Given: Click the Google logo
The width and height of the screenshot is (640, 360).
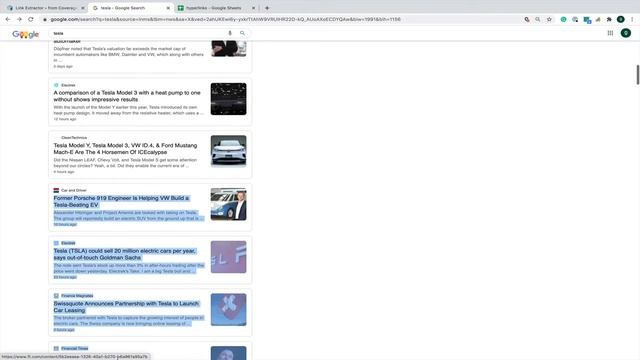Looking at the screenshot, I should tap(25, 34).
